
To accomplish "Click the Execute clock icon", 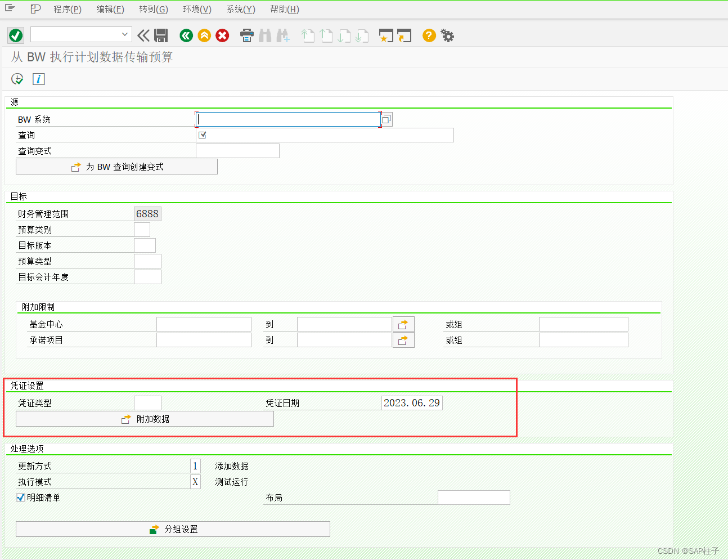I will [x=17, y=79].
